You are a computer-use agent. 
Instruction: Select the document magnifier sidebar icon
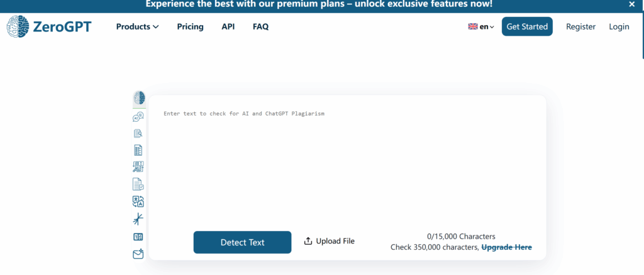(138, 133)
